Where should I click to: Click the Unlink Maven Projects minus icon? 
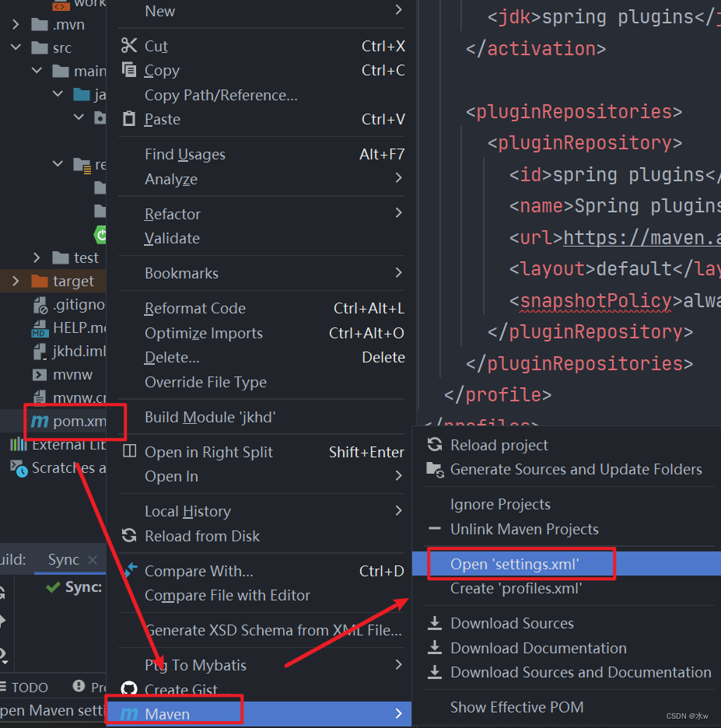pyautogui.click(x=435, y=528)
